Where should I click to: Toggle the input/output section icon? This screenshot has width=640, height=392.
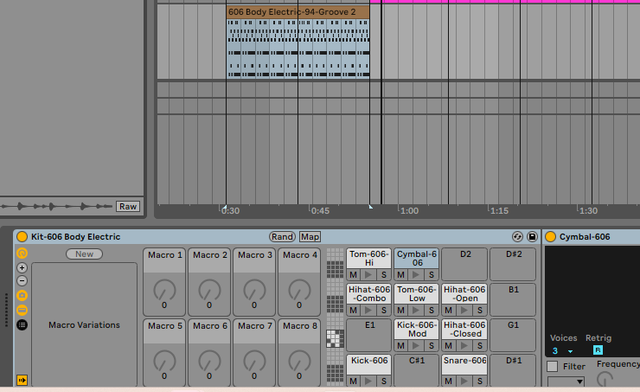point(22,380)
